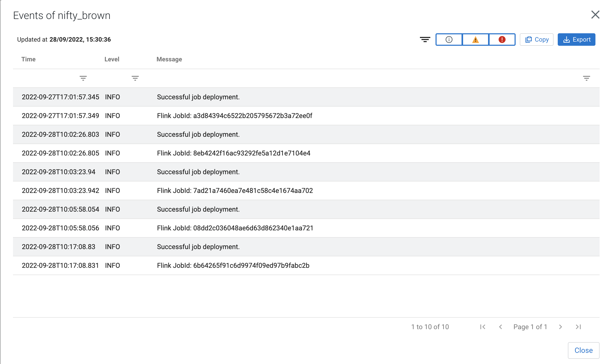Click the Export button
The image size is (610, 364).
pyautogui.click(x=576, y=39)
